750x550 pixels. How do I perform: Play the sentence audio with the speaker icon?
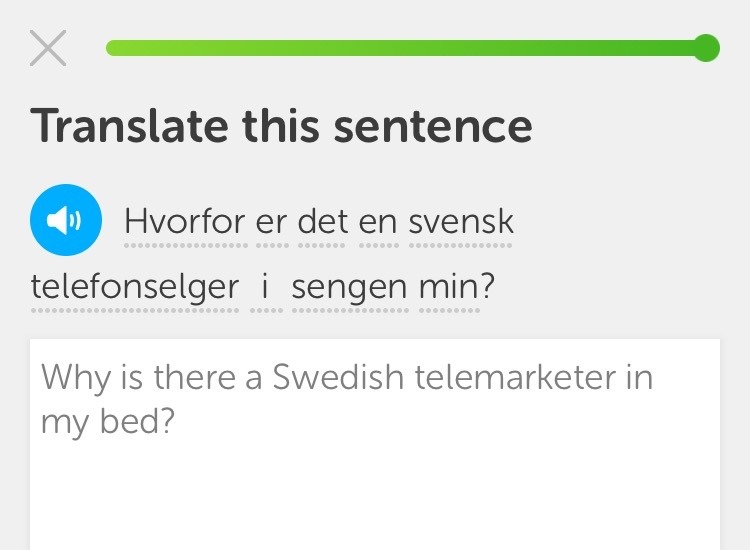coord(66,220)
